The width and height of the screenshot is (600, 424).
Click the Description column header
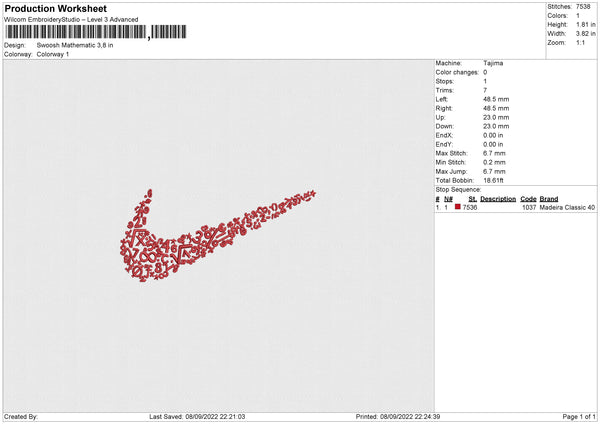pyautogui.click(x=498, y=199)
